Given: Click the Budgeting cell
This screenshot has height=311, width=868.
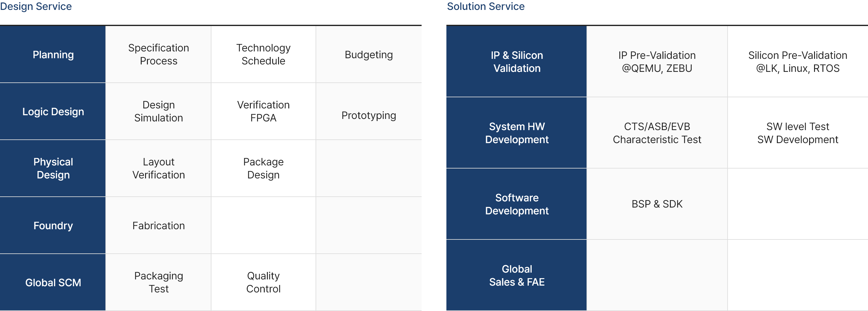Looking at the screenshot, I should (x=369, y=54).
